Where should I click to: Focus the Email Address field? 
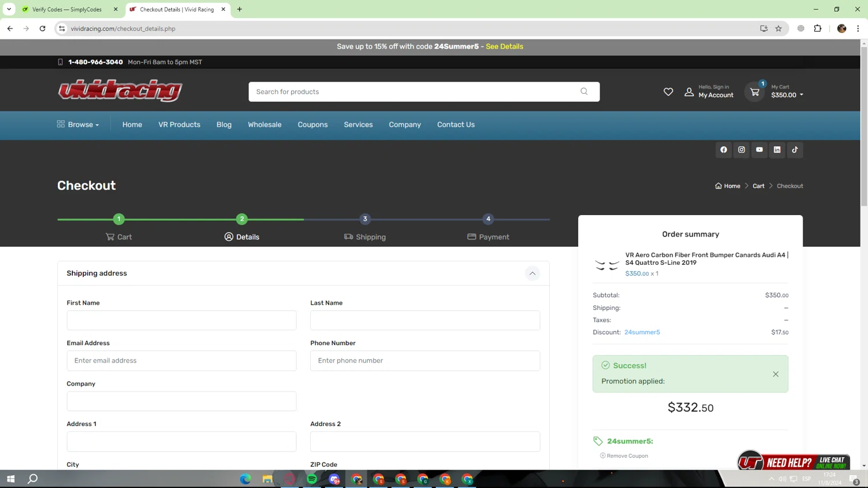pos(182,361)
